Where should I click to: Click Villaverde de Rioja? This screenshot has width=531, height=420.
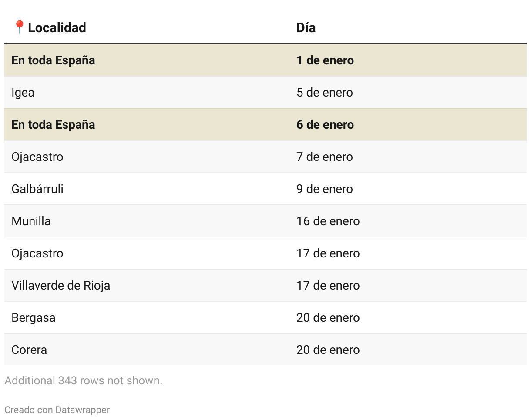pos(61,286)
